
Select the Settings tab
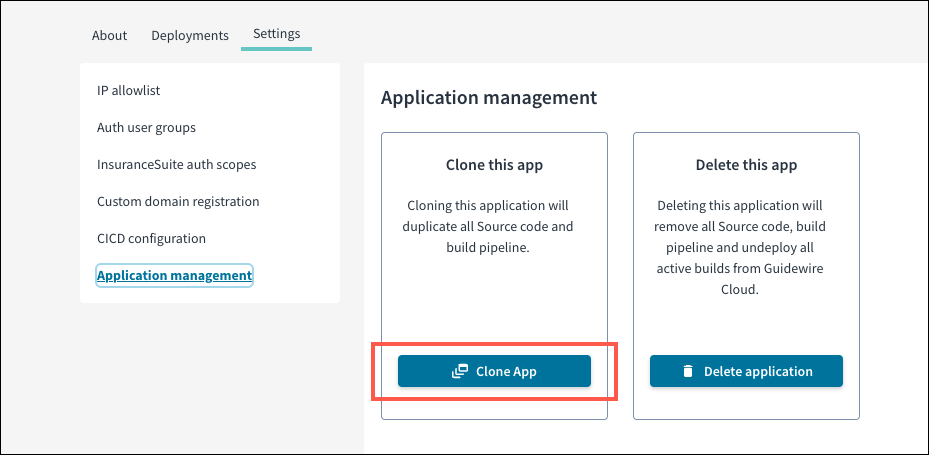[276, 33]
